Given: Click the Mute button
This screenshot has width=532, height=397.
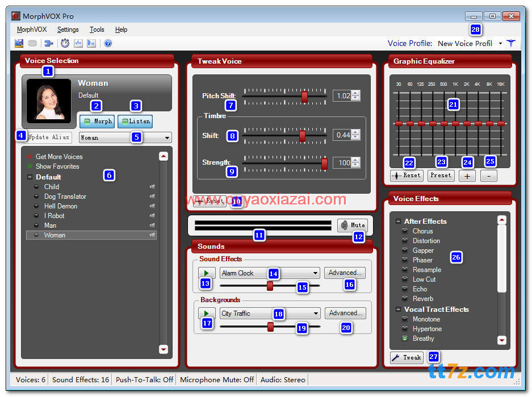Looking at the screenshot, I should tap(353, 225).
